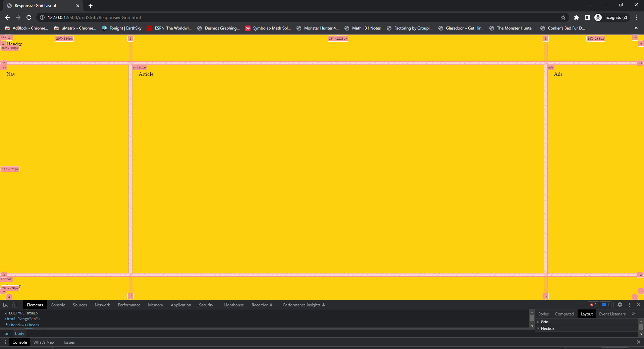This screenshot has width=644, height=349.
Task: Select the inspect element picker icon
Action: [x=5, y=305]
